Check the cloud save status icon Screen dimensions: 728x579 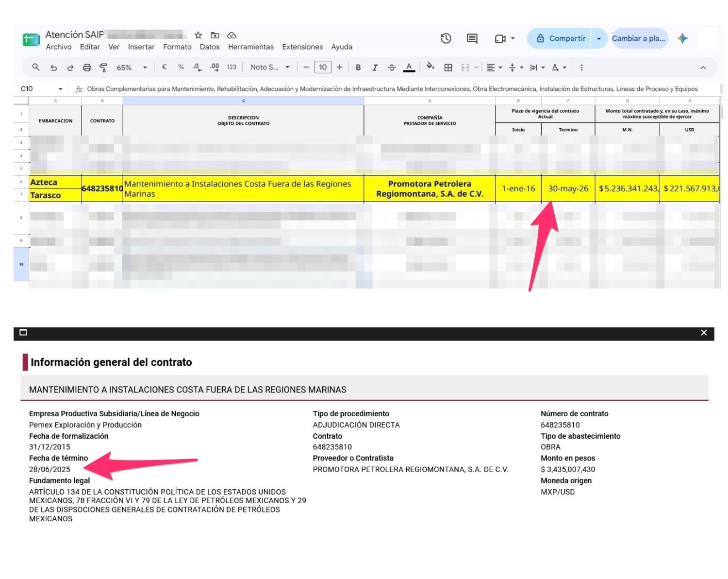pyautogui.click(x=232, y=35)
